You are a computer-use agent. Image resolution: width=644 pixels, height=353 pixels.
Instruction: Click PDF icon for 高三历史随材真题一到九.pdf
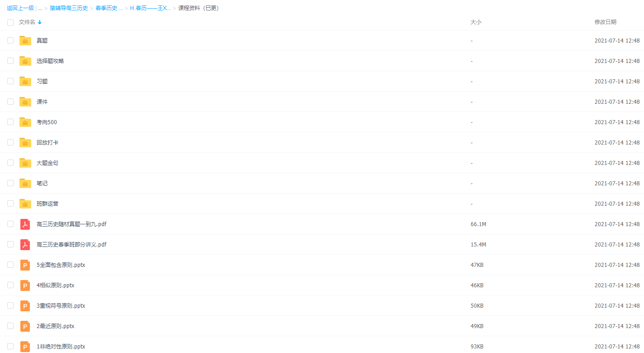[x=25, y=224]
